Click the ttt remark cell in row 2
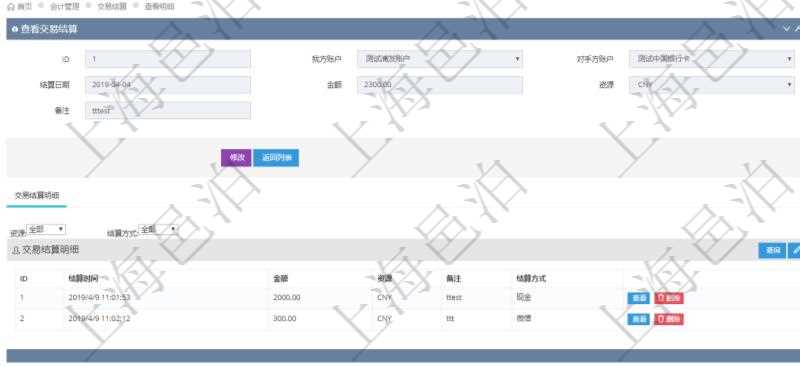This screenshot has height=366, width=800. click(x=450, y=319)
